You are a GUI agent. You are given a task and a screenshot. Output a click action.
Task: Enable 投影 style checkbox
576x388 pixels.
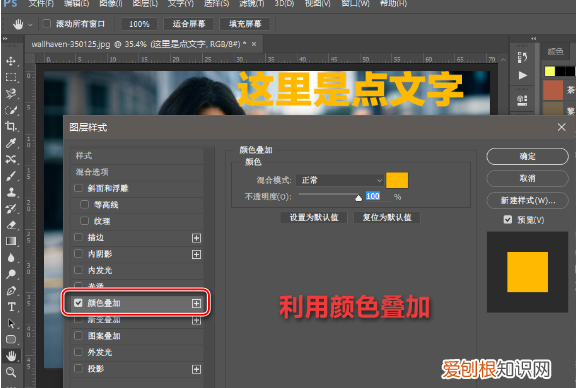(78, 368)
